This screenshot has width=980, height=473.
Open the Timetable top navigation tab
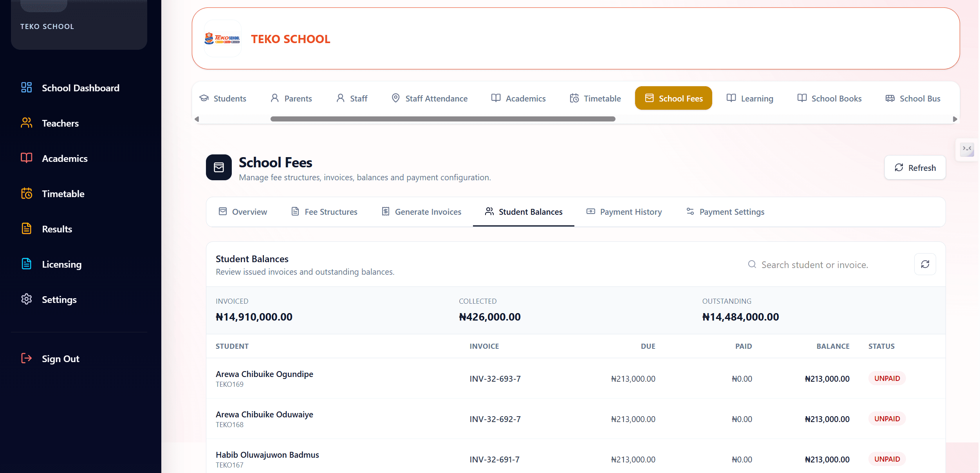point(595,98)
